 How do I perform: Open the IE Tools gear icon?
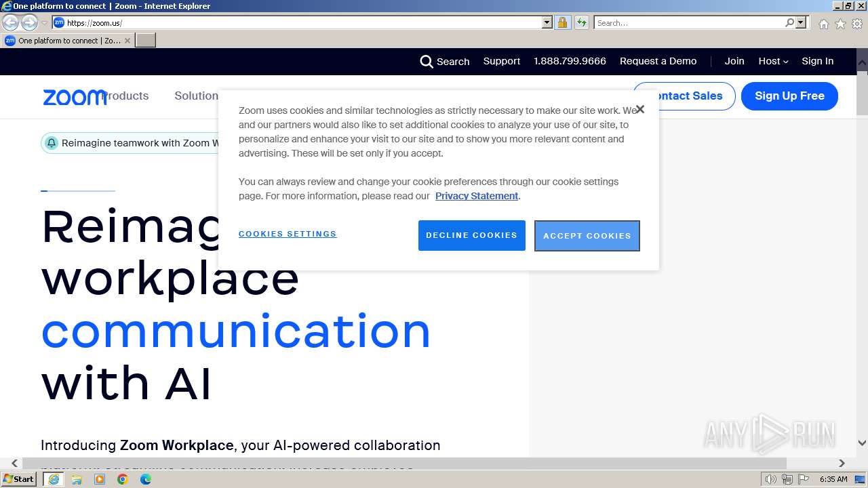pyautogui.click(x=857, y=24)
